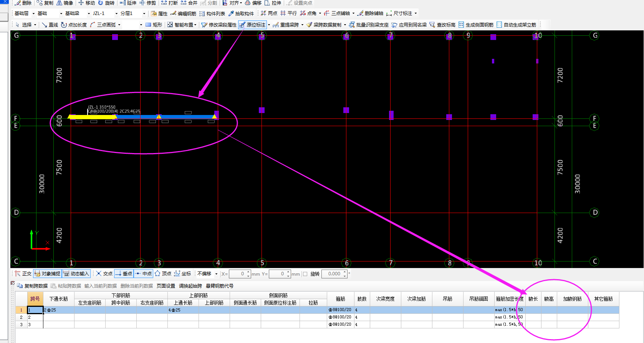Click the 延伸 (extend) tool
The width and height of the screenshot is (644, 343).
pos(128,3)
